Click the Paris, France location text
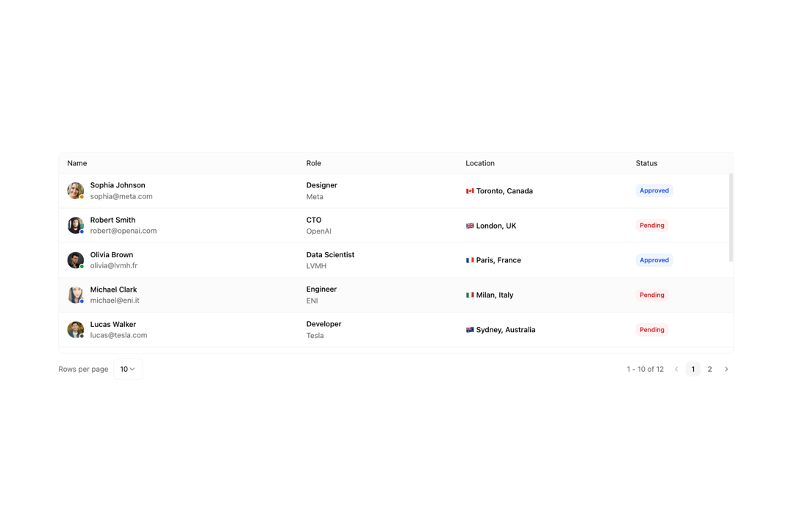 tap(498, 260)
